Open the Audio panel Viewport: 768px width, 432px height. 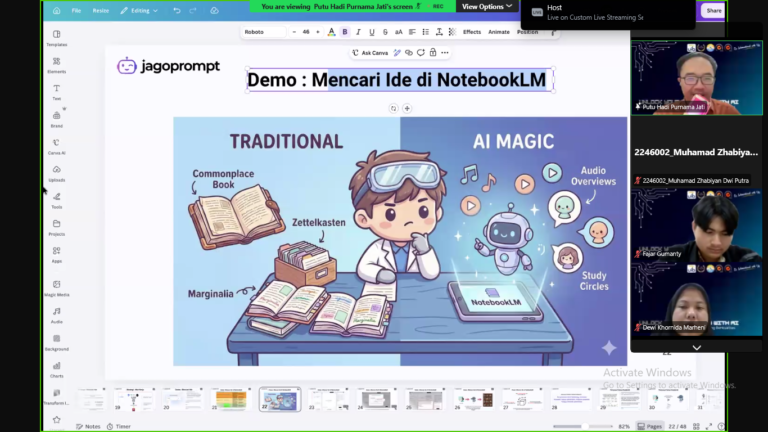(57, 315)
